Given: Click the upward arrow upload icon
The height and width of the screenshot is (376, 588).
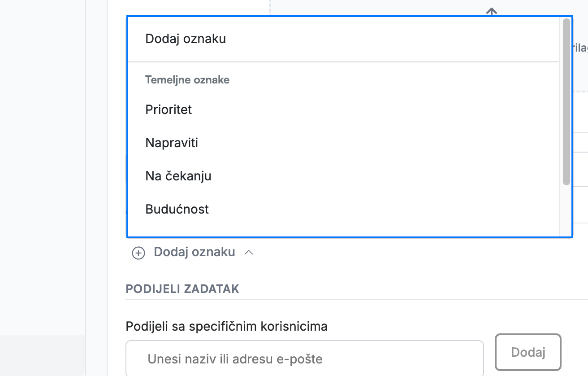Looking at the screenshot, I should [492, 12].
